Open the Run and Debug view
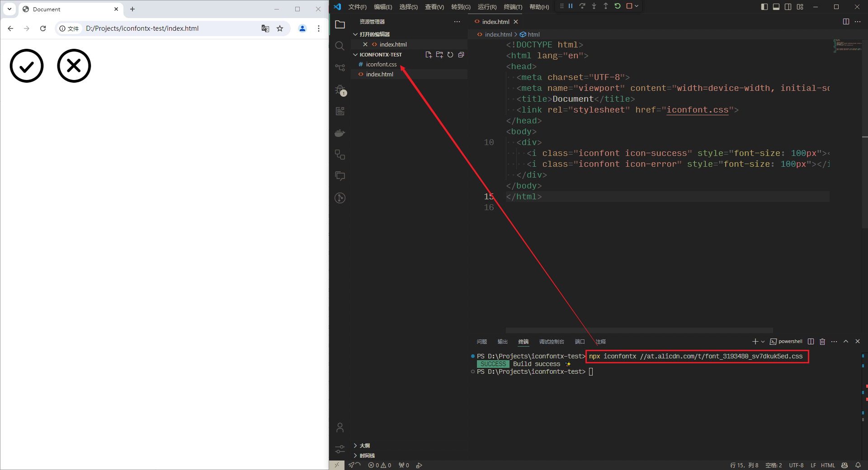 point(340,89)
